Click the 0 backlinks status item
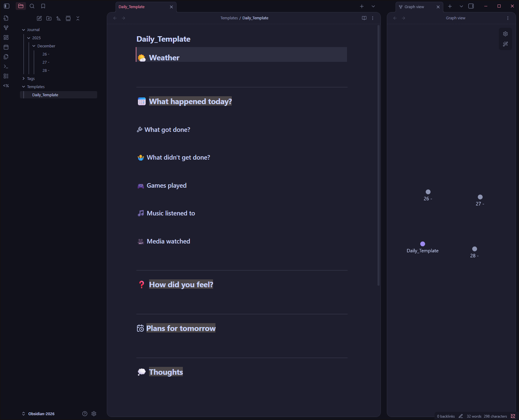This screenshot has height=420, width=519. point(446,416)
